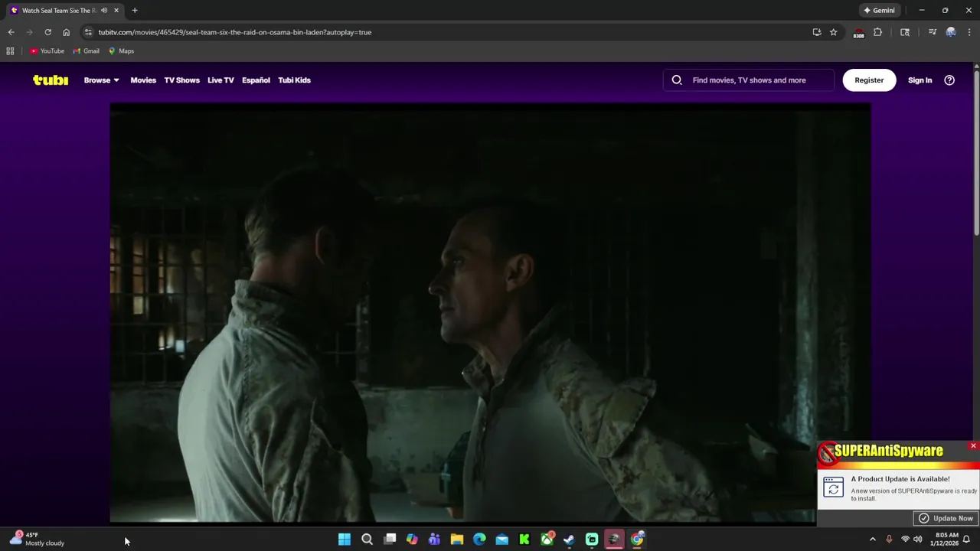The image size is (980, 551).
Task: Click the Tubi logo
Action: tap(51, 80)
